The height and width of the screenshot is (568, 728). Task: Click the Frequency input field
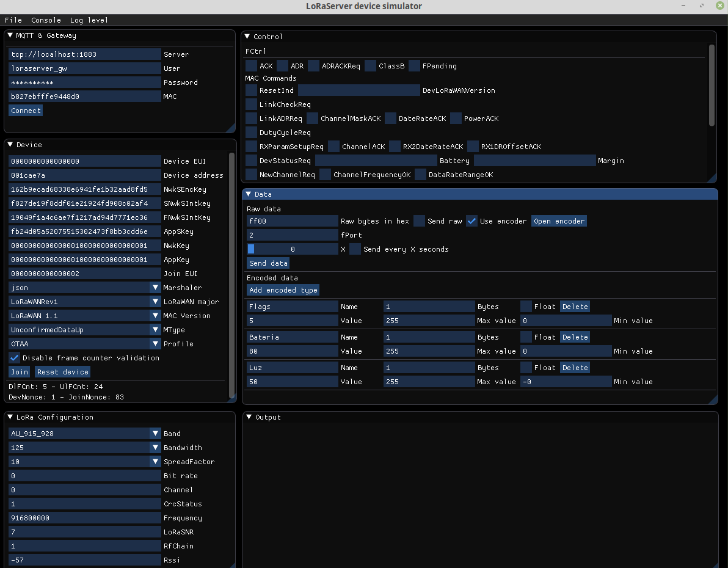click(85, 518)
